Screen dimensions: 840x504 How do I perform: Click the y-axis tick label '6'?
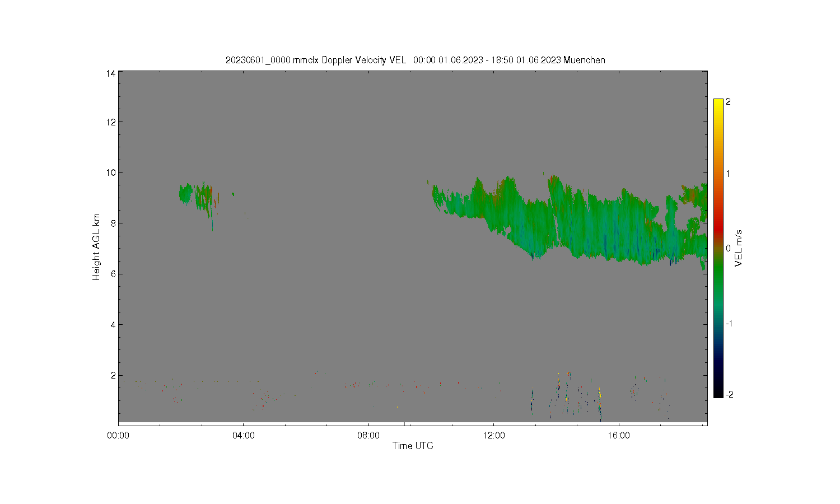coord(113,274)
